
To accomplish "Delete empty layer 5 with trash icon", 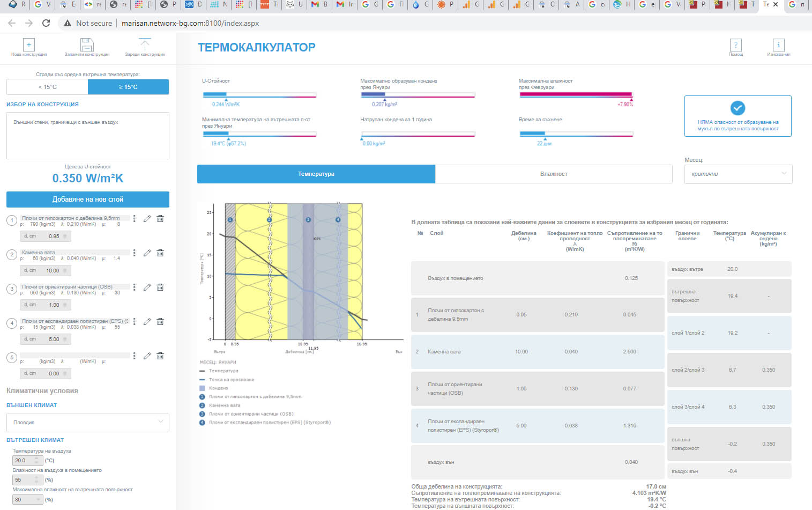I will pos(160,356).
